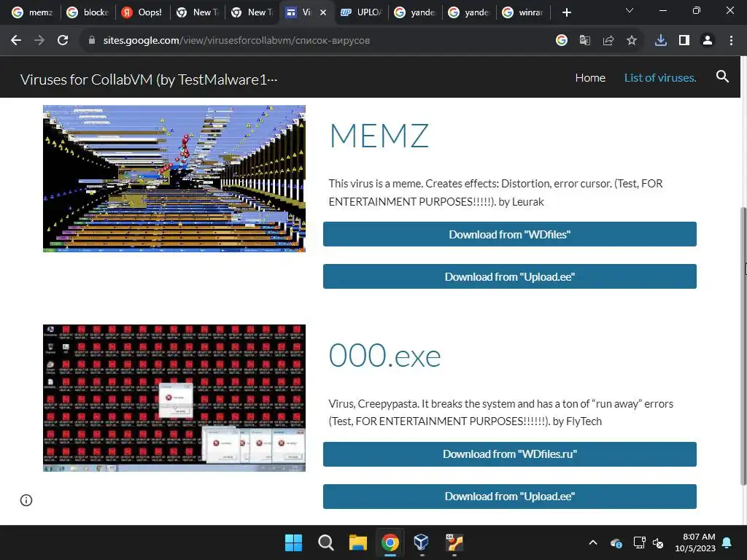Toggle the browser side panel

[x=684, y=41]
